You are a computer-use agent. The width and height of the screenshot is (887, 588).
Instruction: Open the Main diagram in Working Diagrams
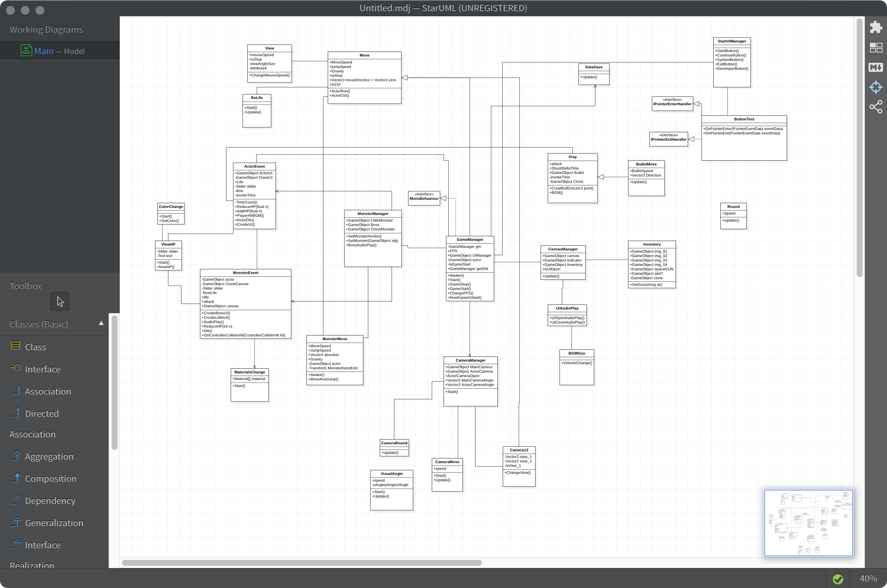click(x=44, y=51)
